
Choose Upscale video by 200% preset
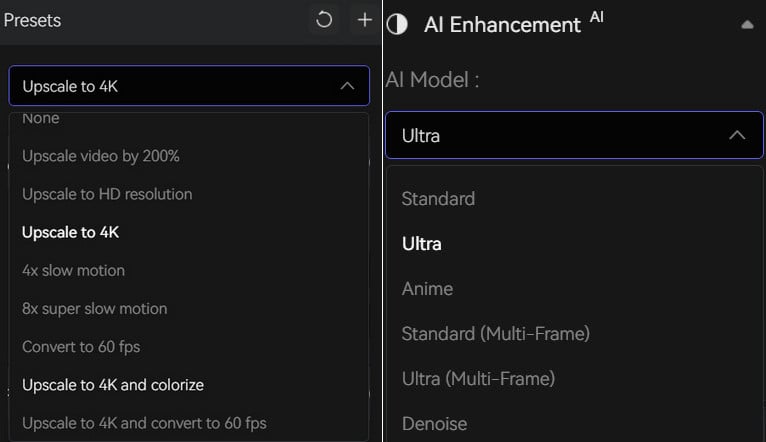point(101,156)
